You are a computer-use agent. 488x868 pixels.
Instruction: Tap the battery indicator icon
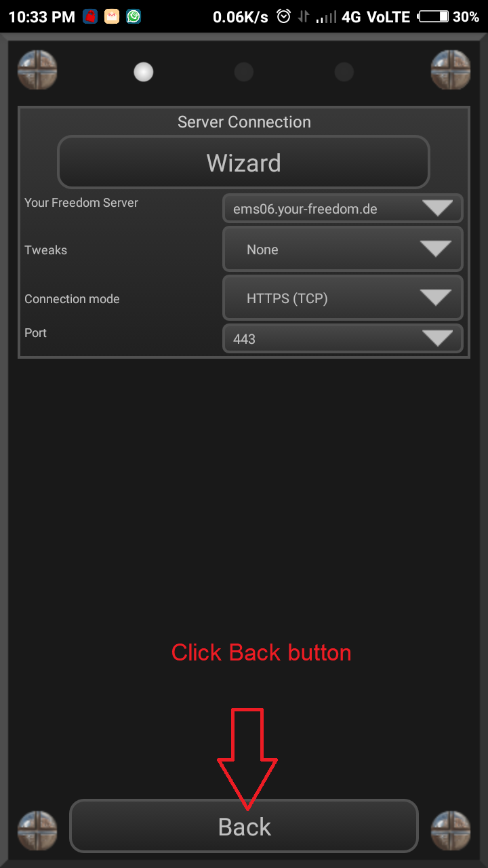click(x=434, y=17)
